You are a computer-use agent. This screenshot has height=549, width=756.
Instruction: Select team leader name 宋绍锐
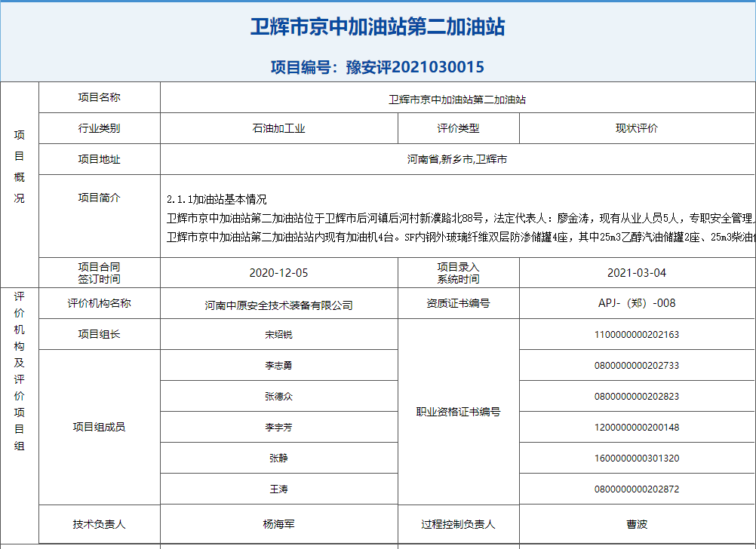[x=278, y=335]
